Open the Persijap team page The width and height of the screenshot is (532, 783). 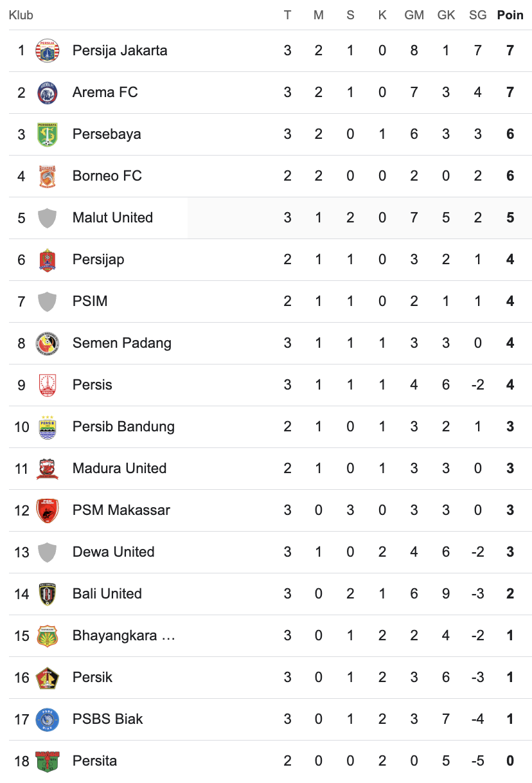(x=98, y=260)
